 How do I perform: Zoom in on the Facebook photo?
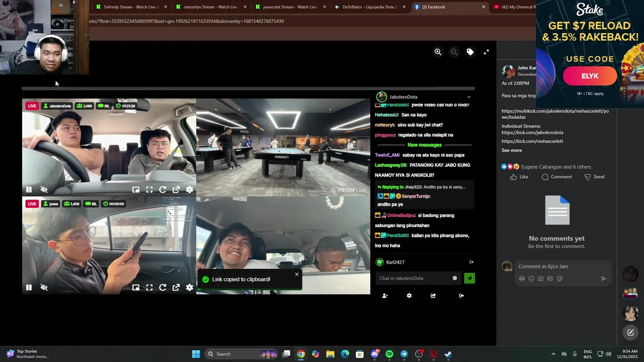438,52
